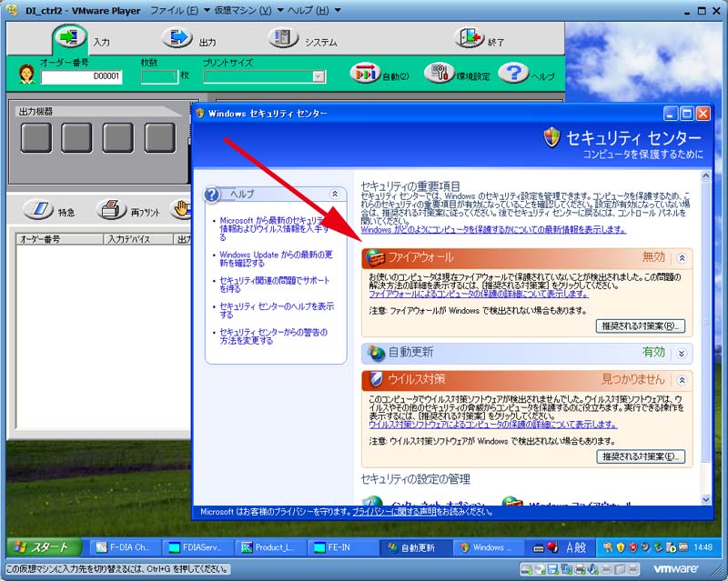Expand the 自動更新 section chevron

point(682,354)
